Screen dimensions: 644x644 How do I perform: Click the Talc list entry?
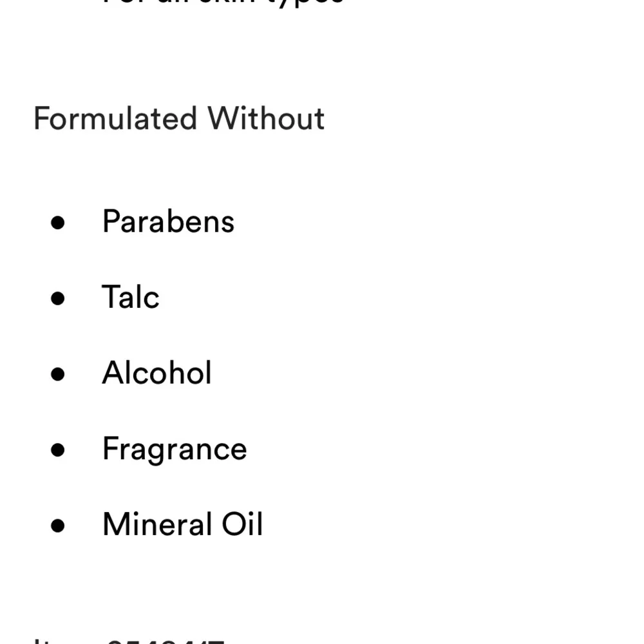tap(131, 297)
